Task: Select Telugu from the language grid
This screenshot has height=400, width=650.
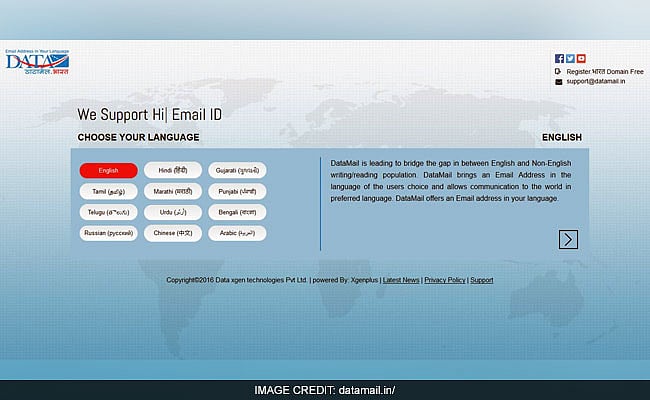Action: tap(108, 212)
